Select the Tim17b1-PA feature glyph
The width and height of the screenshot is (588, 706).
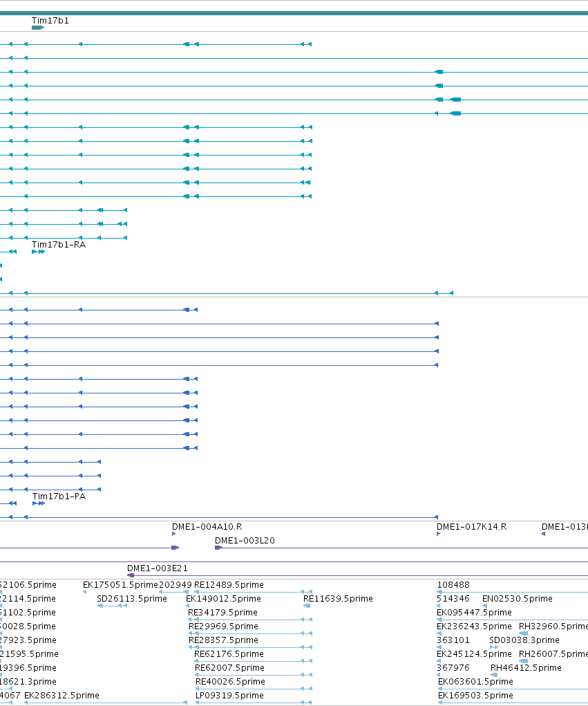[39, 503]
